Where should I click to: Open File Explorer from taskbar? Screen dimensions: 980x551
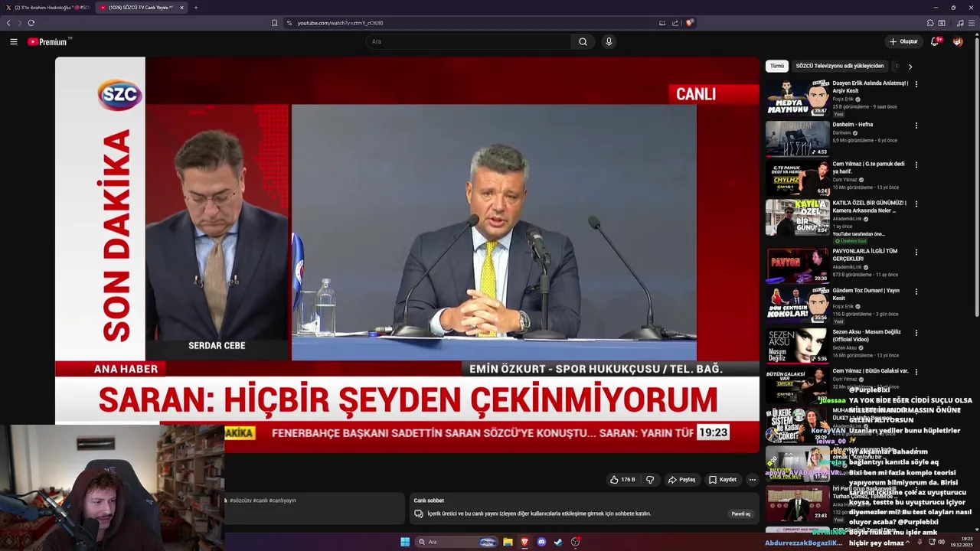pos(508,542)
